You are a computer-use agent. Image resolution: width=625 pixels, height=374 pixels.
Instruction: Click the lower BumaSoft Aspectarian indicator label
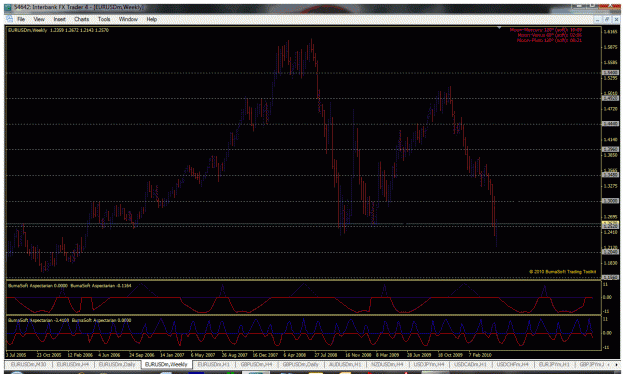click(x=69, y=320)
